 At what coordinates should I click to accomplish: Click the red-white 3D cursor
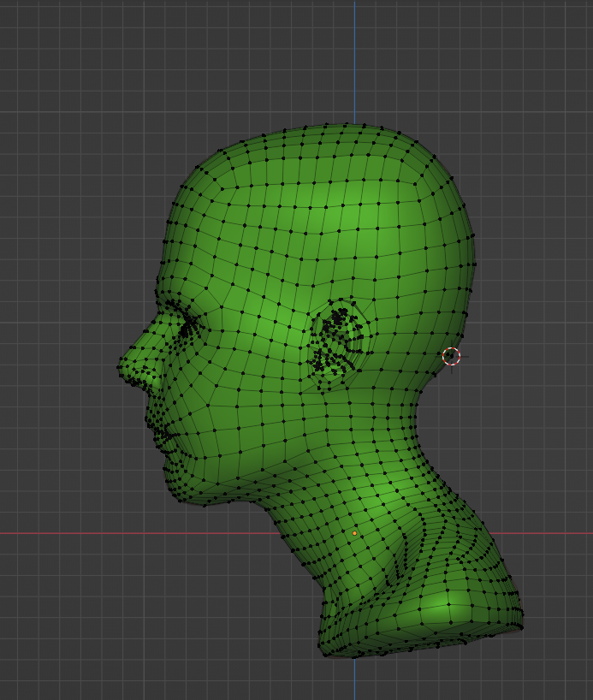pos(451,356)
